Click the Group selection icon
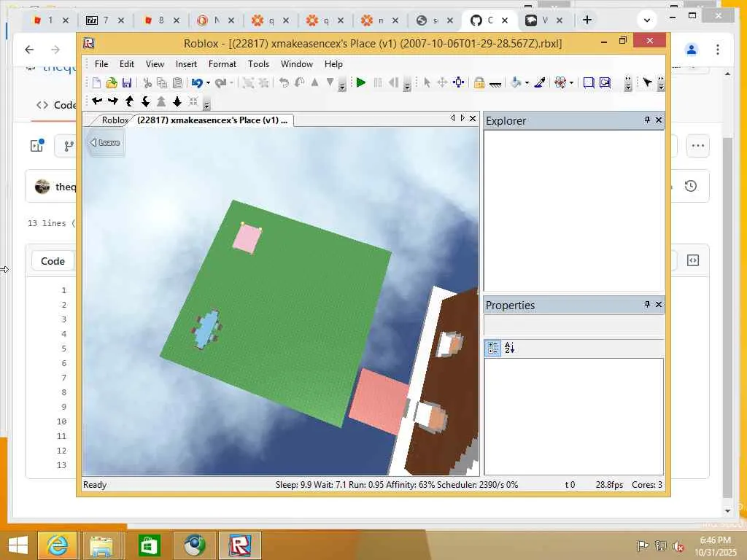Screen dimensions: 747x560 click(248, 83)
